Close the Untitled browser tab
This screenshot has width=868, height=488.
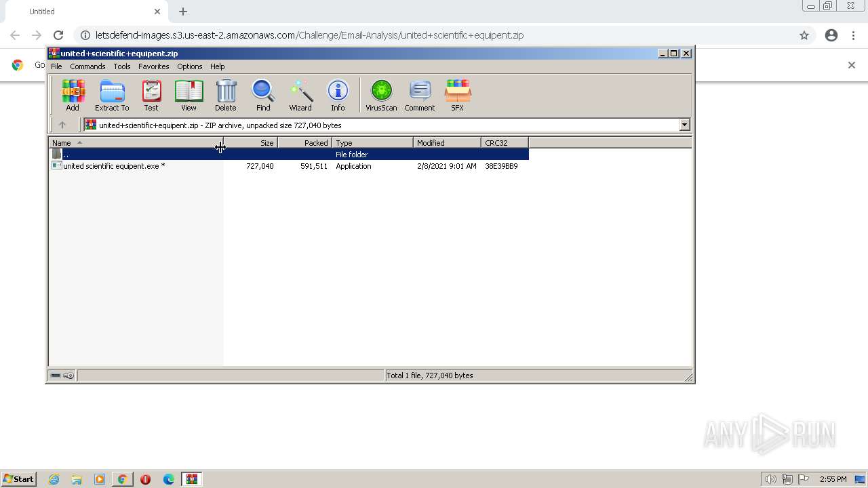click(157, 12)
